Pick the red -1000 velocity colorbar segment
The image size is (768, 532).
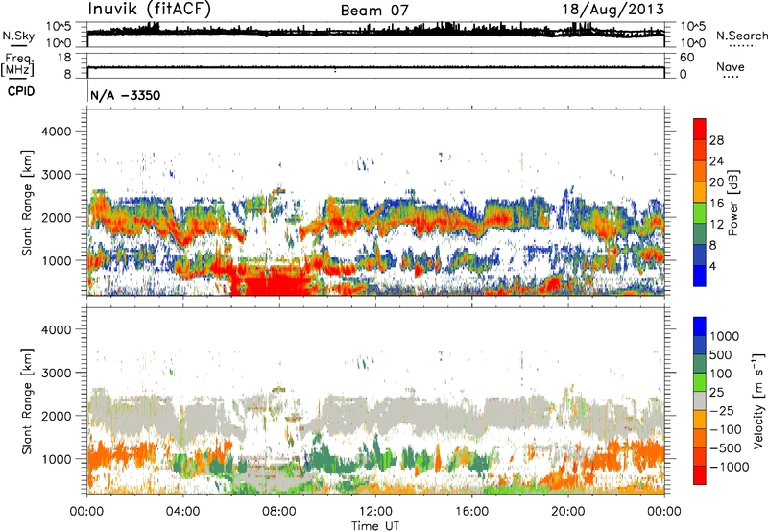[x=700, y=475]
